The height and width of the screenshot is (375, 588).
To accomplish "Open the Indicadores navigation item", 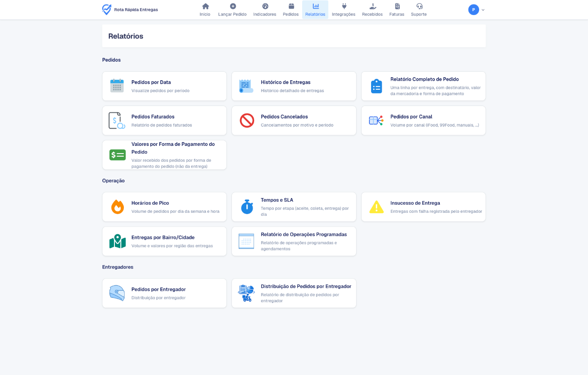I will tap(265, 10).
